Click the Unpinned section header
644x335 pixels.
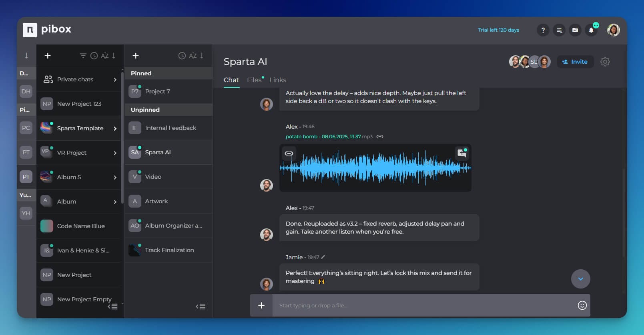click(169, 110)
